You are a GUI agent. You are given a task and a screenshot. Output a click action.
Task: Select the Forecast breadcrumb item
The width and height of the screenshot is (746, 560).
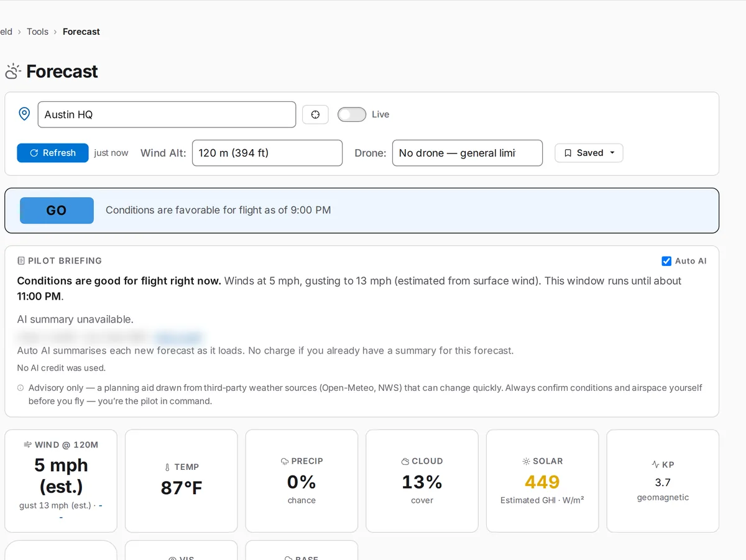coord(81,32)
